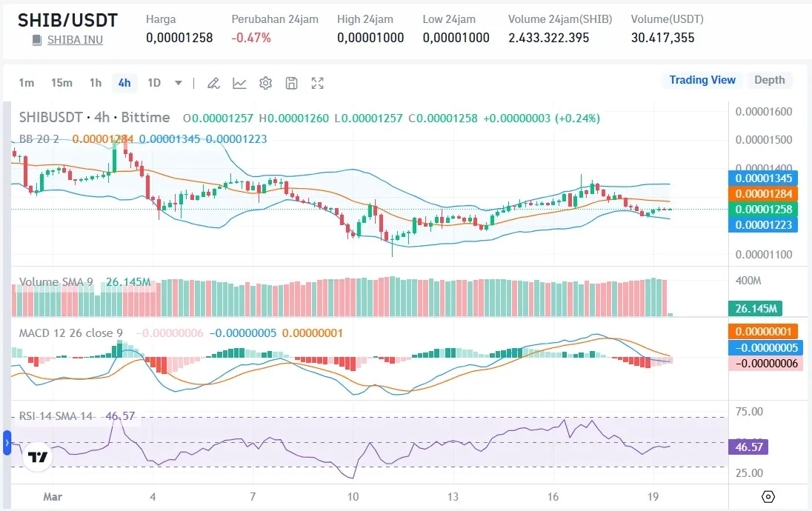Click the date marker 4 on time axis

(153, 497)
